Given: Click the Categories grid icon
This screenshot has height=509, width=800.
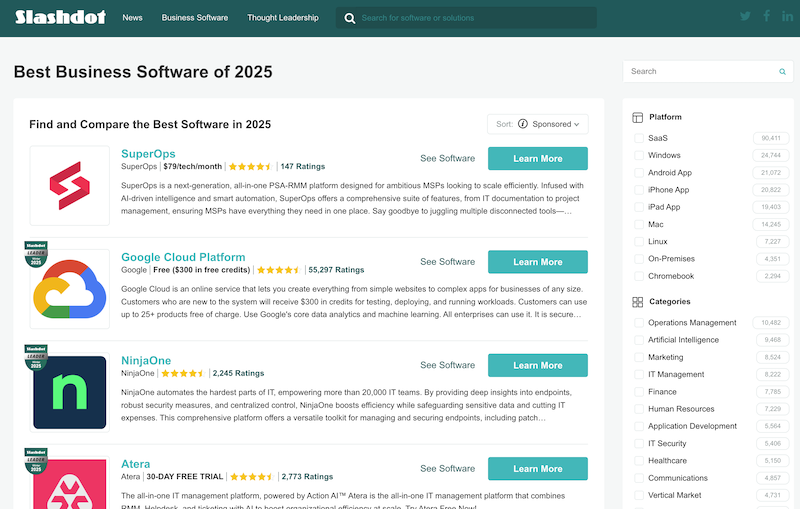Looking at the screenshot, I should [x=637, y=302].
